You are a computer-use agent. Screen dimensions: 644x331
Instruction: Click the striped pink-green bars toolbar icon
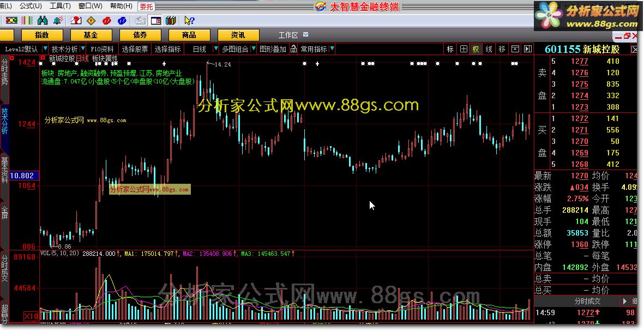click(27, 20)
